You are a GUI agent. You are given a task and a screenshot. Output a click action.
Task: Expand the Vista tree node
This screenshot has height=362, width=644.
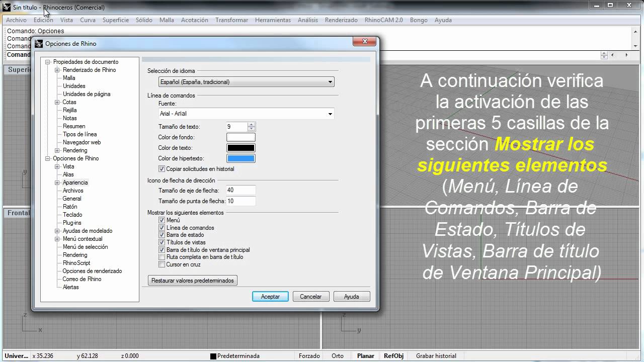pos(57,166)
